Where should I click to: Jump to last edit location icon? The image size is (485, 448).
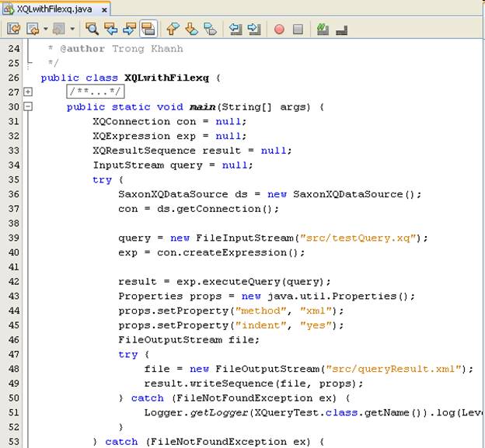(x=14, y=29)
